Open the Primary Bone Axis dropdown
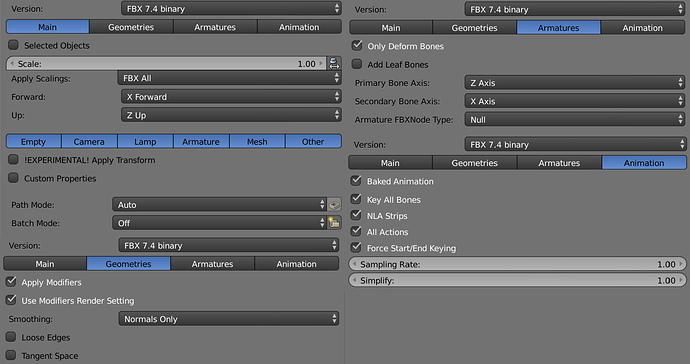The image size is (690, 364). click(x=575, y=83)
